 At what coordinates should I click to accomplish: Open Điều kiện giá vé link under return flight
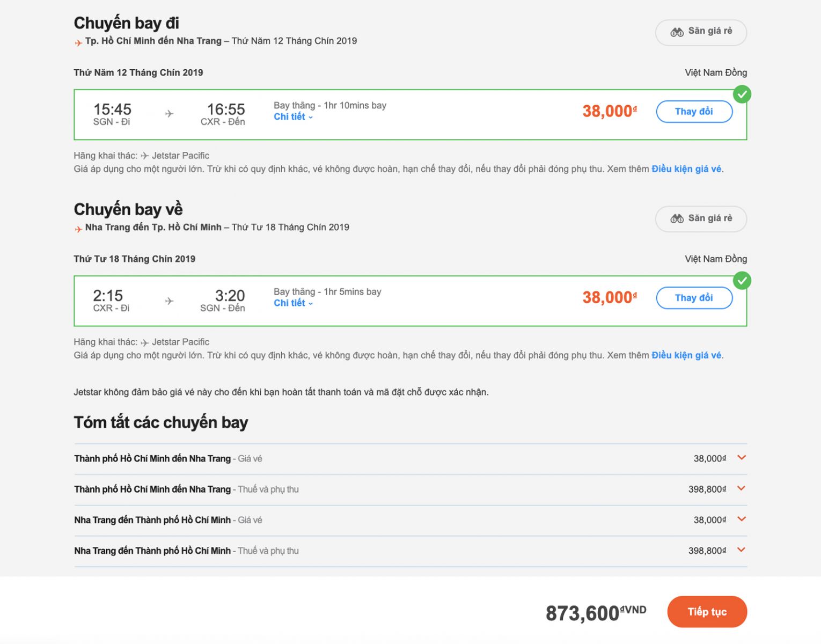coord(686,355)
